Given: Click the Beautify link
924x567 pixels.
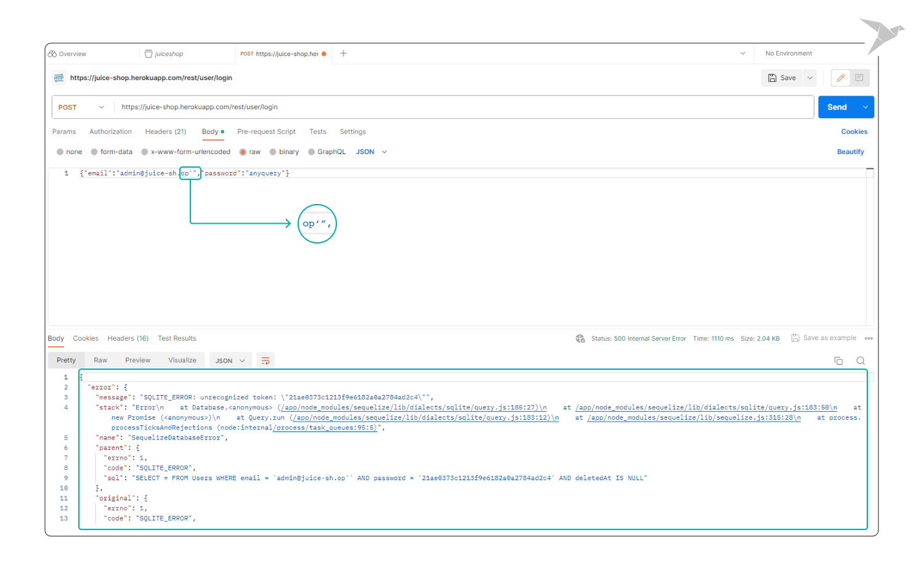Looking at the screenshot, I should pos(850,152).
